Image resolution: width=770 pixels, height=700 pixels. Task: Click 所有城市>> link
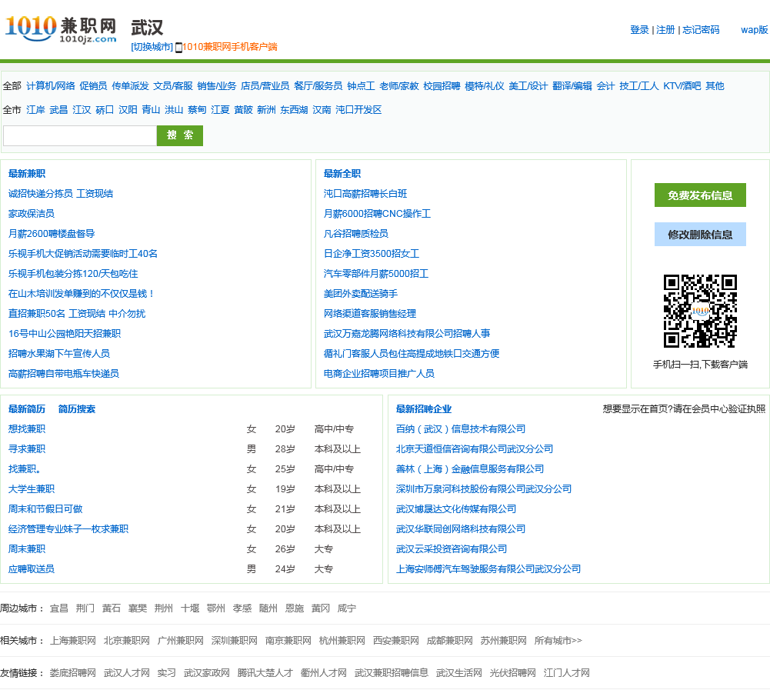pyautogui.click(x=558, y=641)
